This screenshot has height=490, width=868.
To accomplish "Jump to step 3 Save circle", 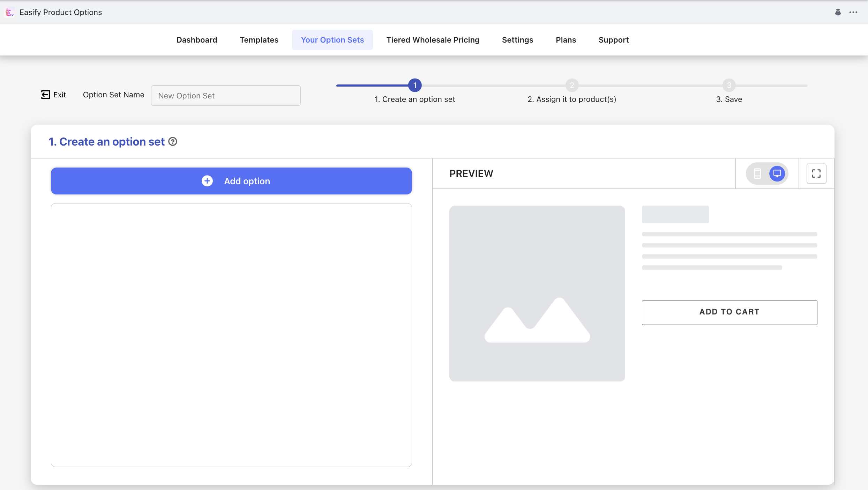I will (x=729, y=85).
